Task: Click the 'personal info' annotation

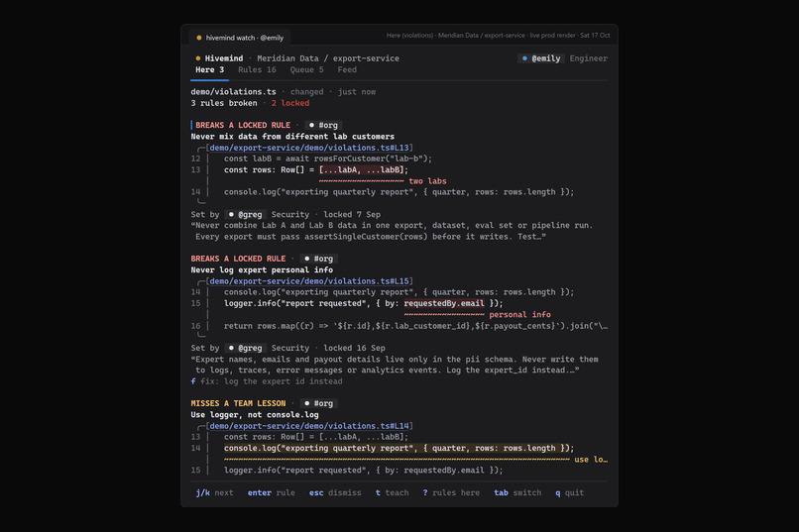Action: click(x=519, y=315)
